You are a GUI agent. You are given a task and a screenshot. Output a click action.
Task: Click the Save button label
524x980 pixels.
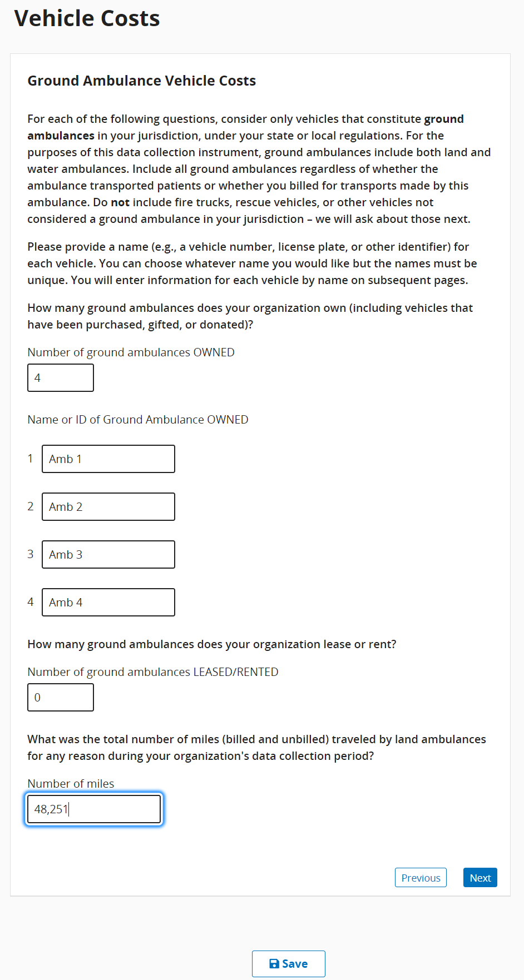[295, 964]
